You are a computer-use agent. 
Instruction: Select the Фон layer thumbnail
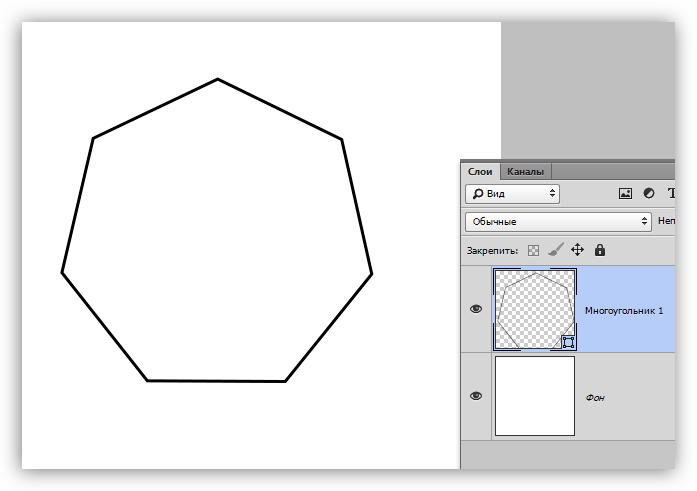pyautogui.click(x=535, y=396)
